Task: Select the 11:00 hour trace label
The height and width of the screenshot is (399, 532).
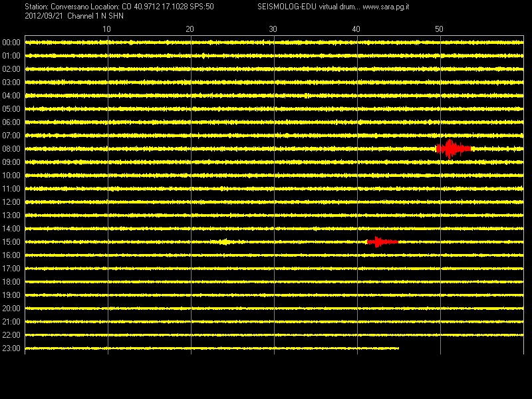Action: (11, 189)
